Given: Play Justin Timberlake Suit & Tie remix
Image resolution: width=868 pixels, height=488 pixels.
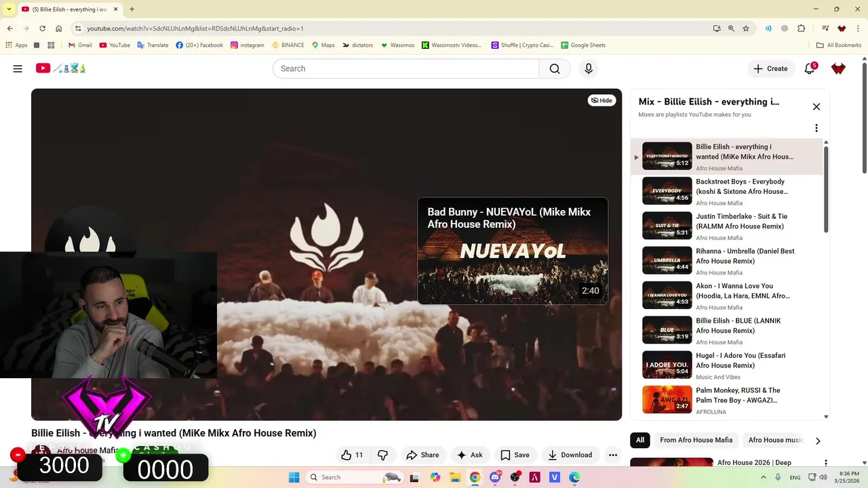Looking at the screenshot, I should pos(726,226).
